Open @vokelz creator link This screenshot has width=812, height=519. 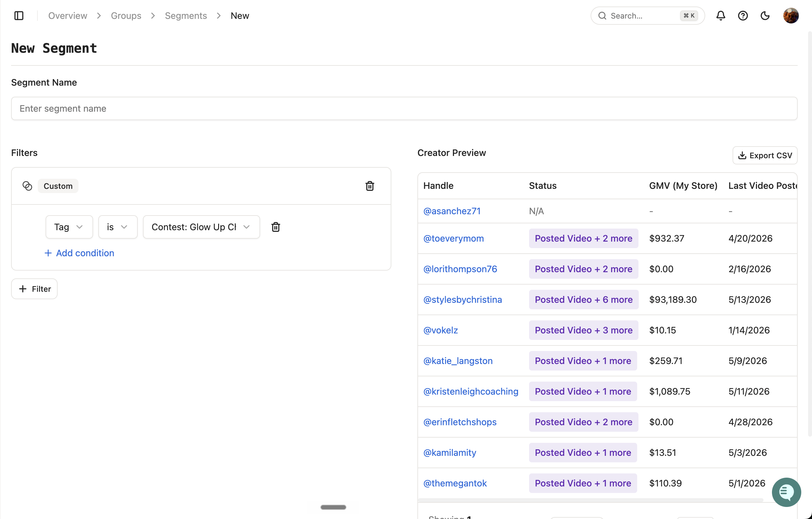click(441, 330)
